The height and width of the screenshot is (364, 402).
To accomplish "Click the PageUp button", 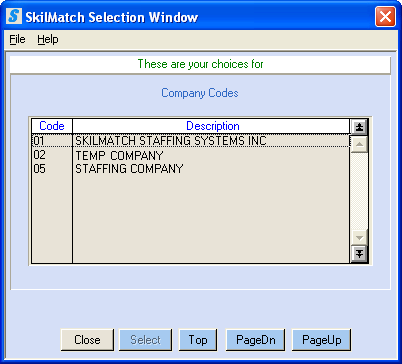I will point(322,340).
